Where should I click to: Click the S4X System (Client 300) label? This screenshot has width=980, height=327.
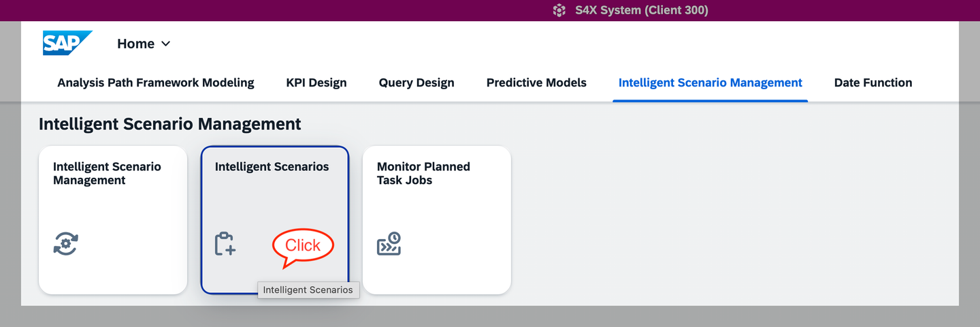(x=642, y=10)
